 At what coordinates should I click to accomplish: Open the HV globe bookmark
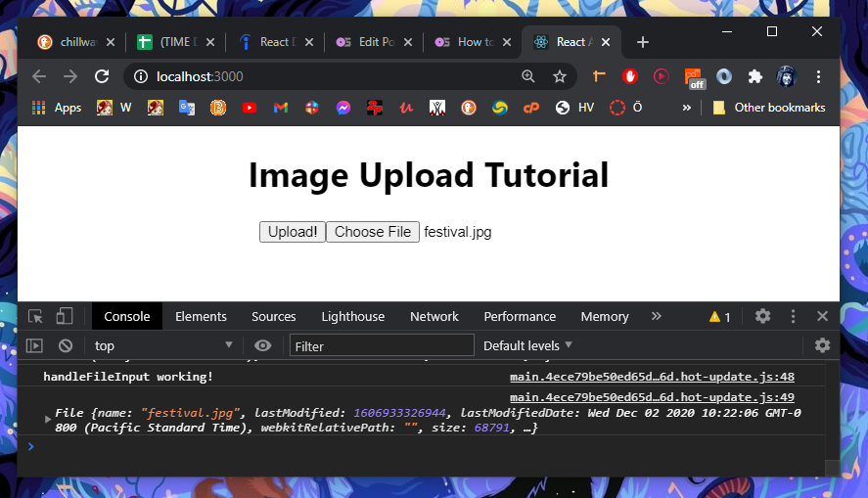pos(574,108)
